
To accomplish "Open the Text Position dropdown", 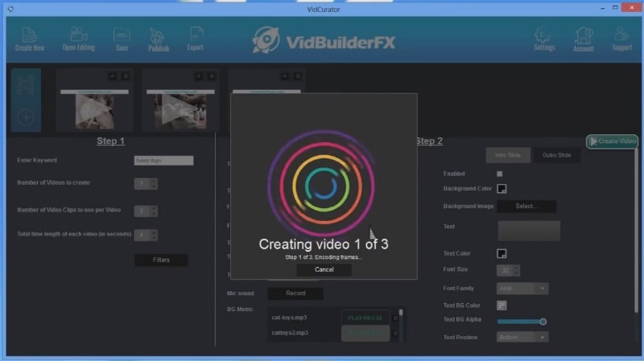I will 522,337.
